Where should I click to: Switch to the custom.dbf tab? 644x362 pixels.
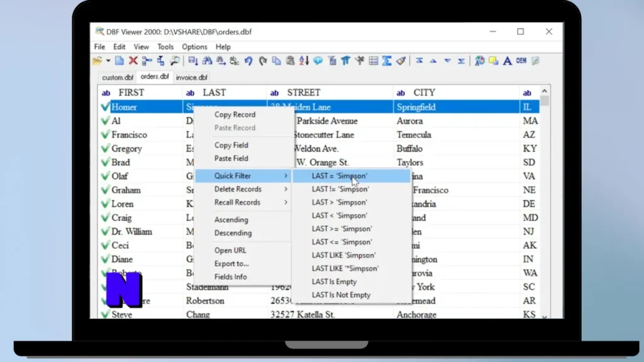pos(118,77)
